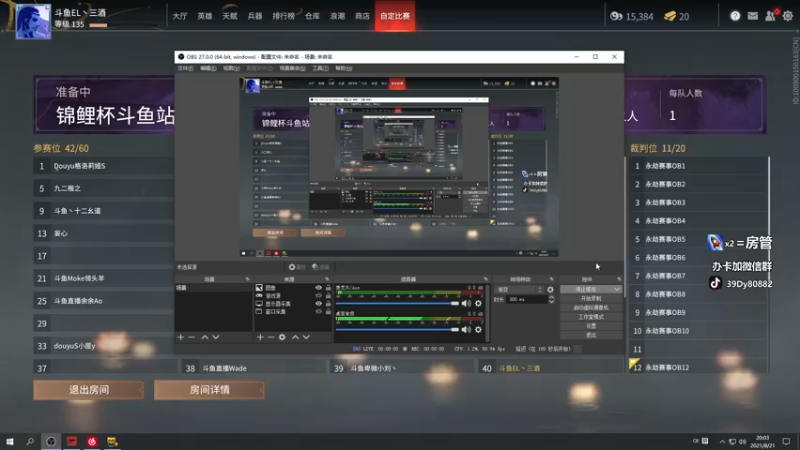The height and width of the screenshot is (450, 800).
Task: Adjust 麦克风/Aux volume slider
Action: pyautogui.click(x=397, y=304)
